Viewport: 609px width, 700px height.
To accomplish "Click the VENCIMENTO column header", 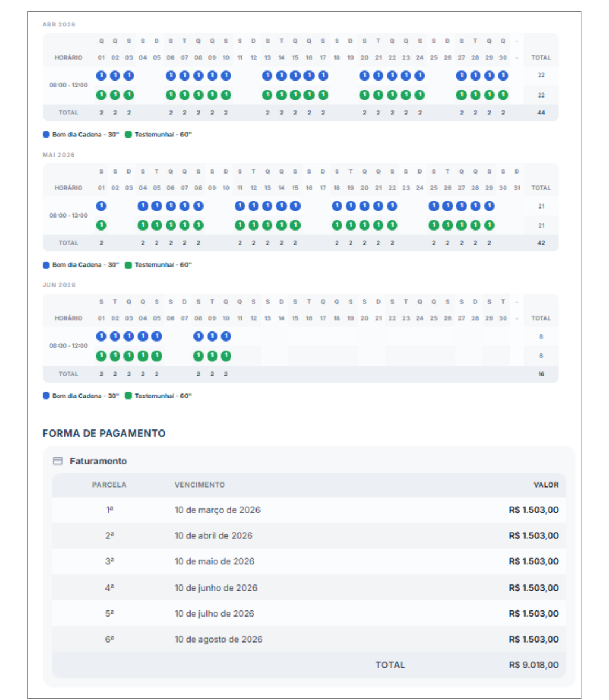I will pyautogui.click(x=200, y=485).
